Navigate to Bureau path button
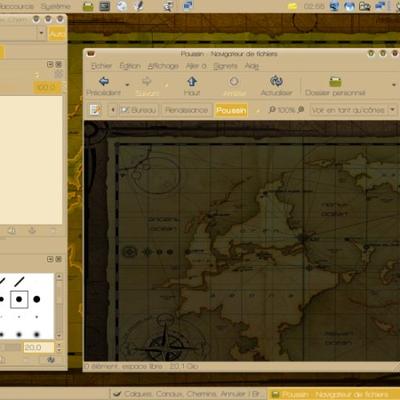This screenshot has width=400, height=400. click(138, 110)
